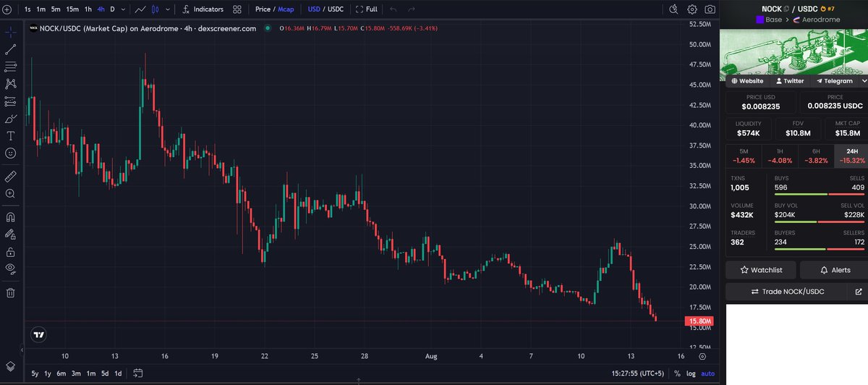Screen dimensions: 868x385
Task: Select the candlestick chart style icon
Action: [154, 9]
